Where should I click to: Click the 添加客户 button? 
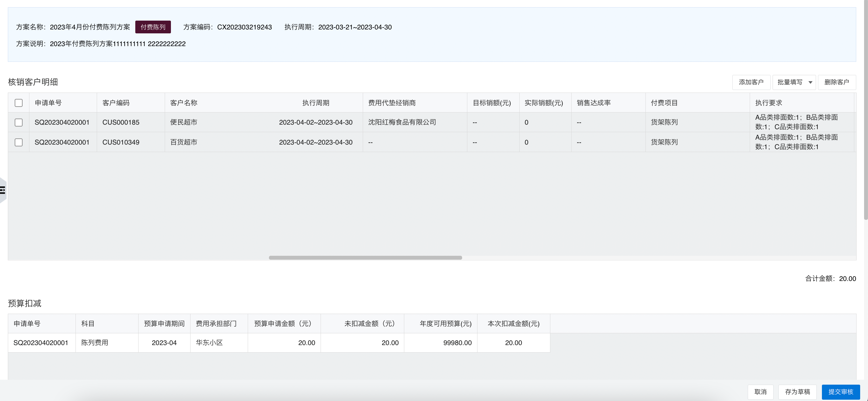tap(751, 82)
